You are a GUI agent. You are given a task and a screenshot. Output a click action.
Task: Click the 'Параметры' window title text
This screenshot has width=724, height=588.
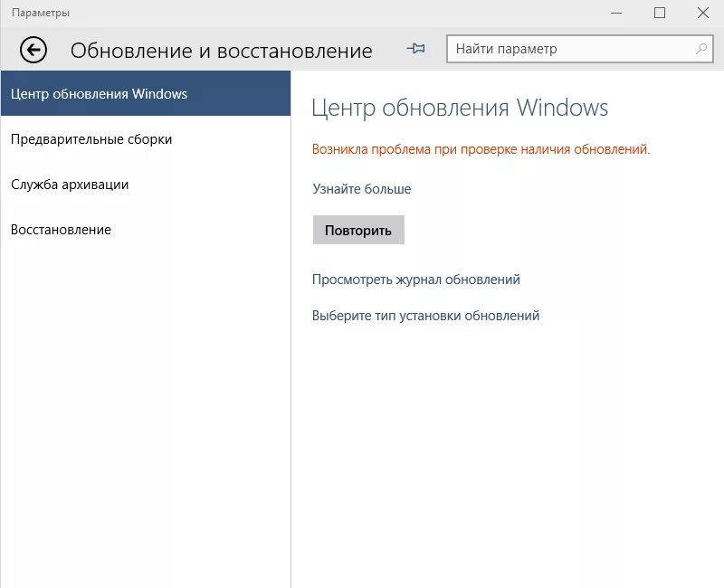click(41, 13)
